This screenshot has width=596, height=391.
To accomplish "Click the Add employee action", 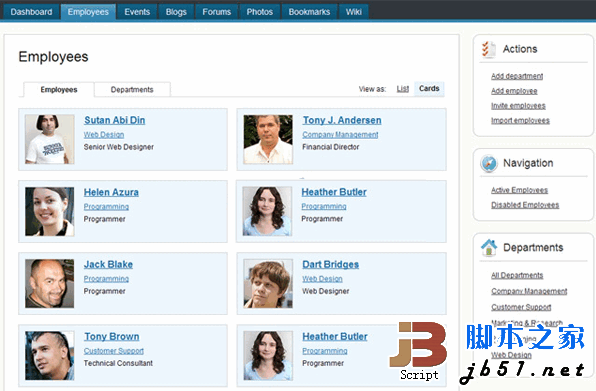I will [x=514, y=91].
